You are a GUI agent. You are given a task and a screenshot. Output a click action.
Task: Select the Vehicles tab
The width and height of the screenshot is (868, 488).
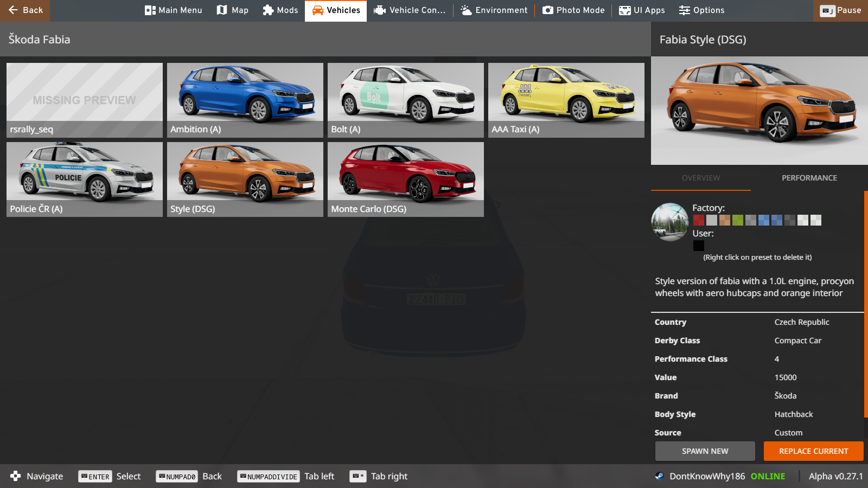click(336, 10)
